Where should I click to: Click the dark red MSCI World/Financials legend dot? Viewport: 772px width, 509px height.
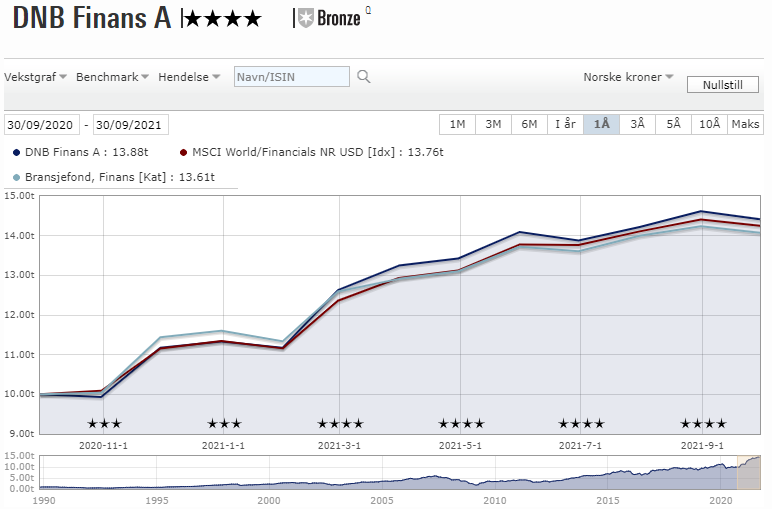184,153
